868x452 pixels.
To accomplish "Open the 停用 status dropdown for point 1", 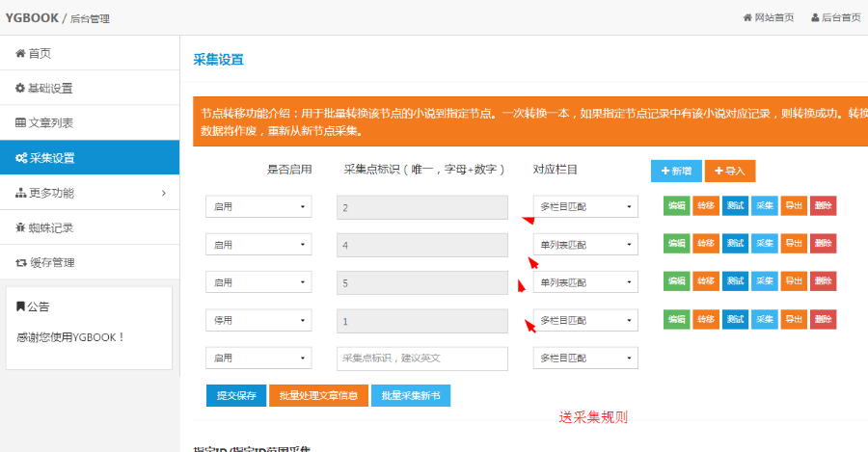I will (258, 320).
